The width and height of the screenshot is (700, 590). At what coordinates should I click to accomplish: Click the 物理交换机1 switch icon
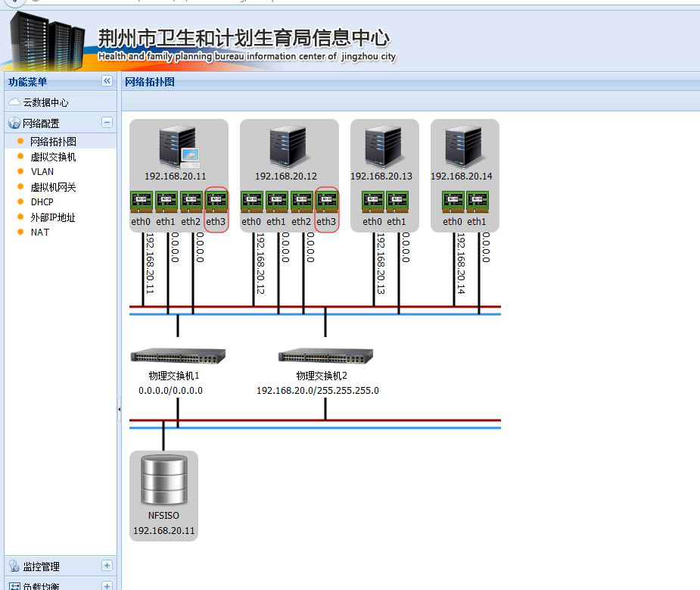coord(178,355)
